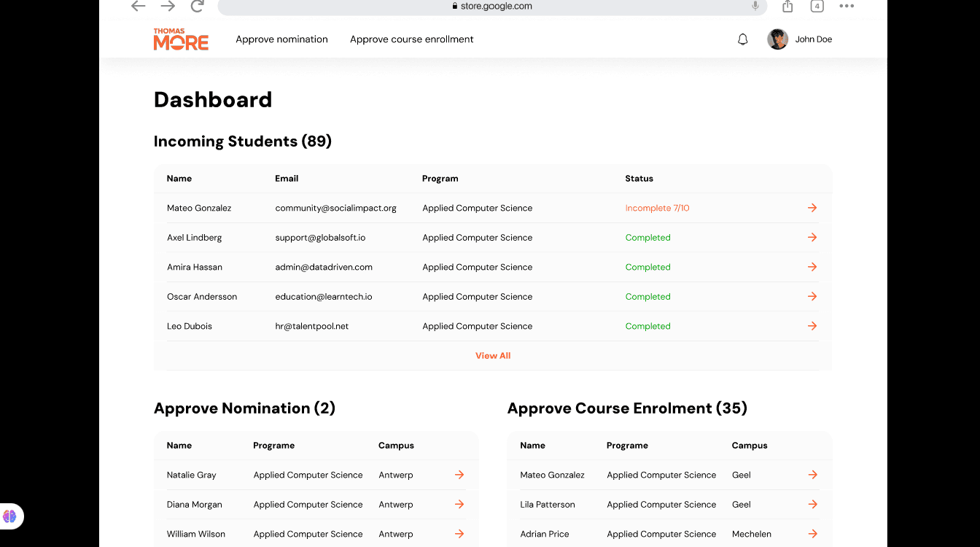Viewport: 980px width, 547px height.
Task: Click the Status column header
Action: pyautogui.click(x=639, y=179)
